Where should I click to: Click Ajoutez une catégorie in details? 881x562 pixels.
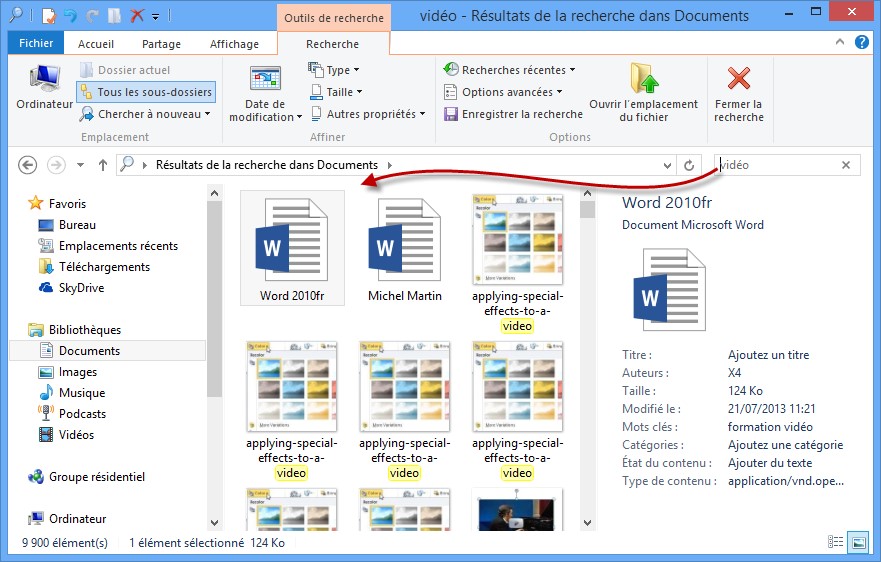coord(785,445)
